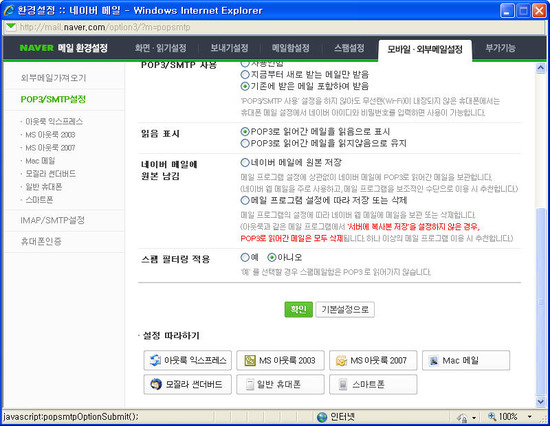Click the green 확인 button

tap(299, 309)
